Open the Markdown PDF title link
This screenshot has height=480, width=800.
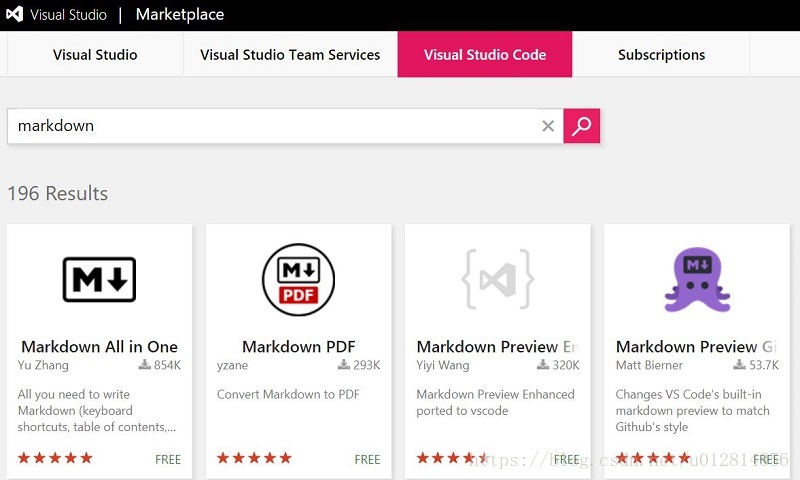coord(298,347)
